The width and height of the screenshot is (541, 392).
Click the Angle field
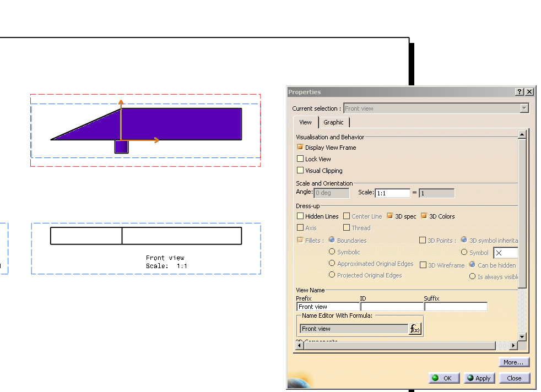332,193
